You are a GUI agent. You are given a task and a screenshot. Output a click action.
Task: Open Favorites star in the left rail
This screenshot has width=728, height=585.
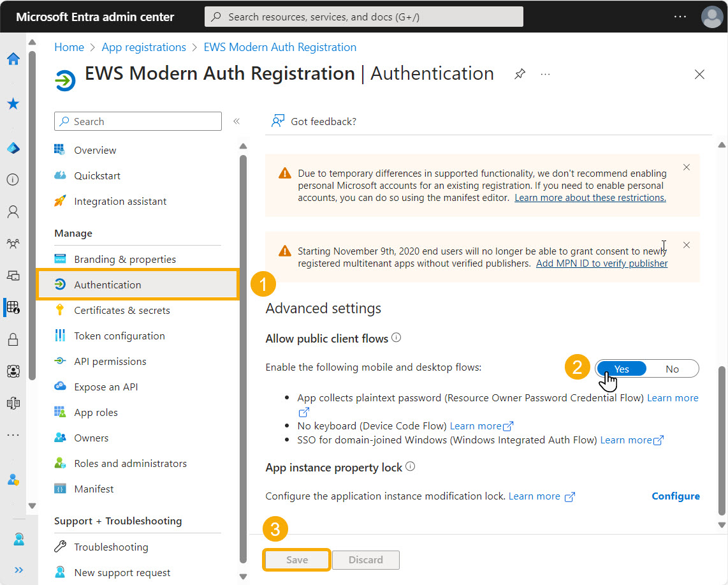[13, 103]
